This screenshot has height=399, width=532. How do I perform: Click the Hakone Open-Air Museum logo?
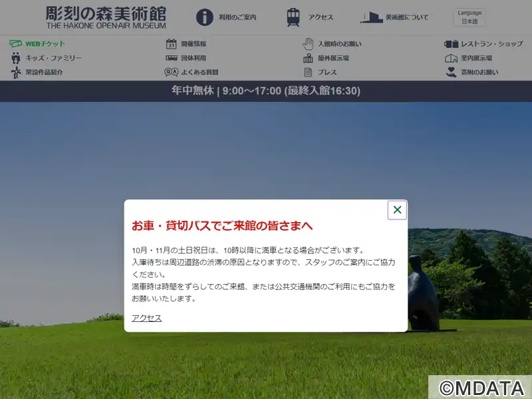click(x=106, y=17)
